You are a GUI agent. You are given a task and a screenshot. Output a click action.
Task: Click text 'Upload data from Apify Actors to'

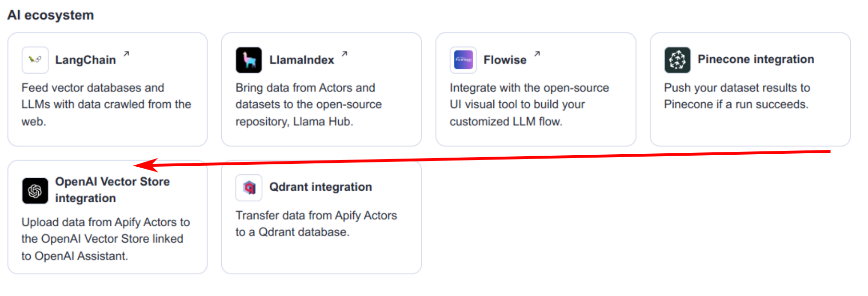(x=106, y=222)
